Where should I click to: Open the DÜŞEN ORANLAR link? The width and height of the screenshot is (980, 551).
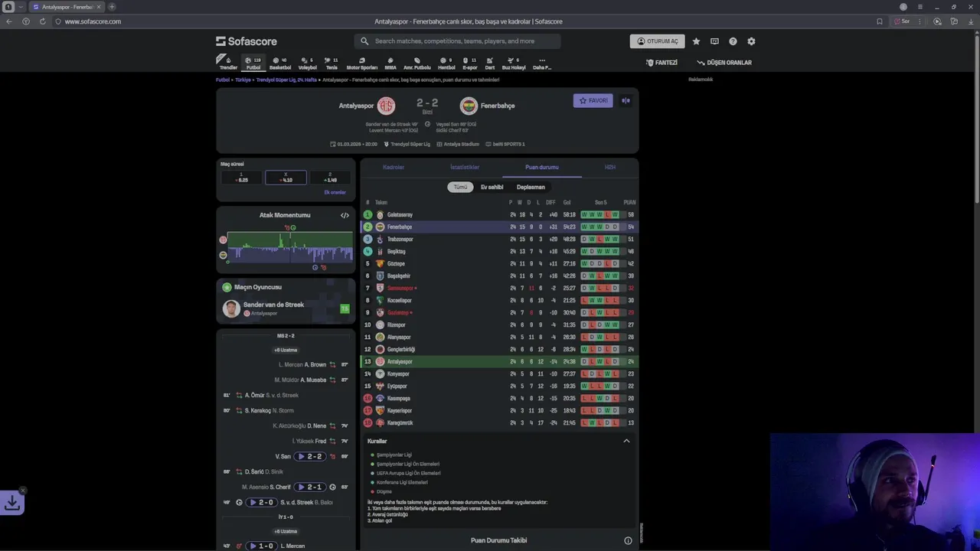coord(724,63)
